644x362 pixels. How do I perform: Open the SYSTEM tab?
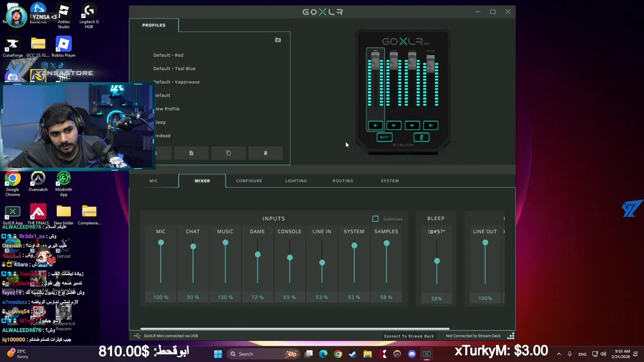[390, 181]
